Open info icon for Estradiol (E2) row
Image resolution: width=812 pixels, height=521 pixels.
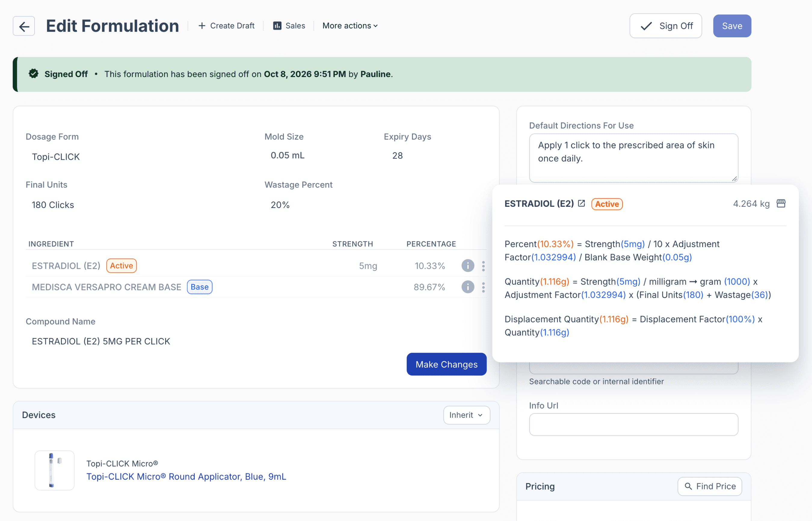point(468,265)
